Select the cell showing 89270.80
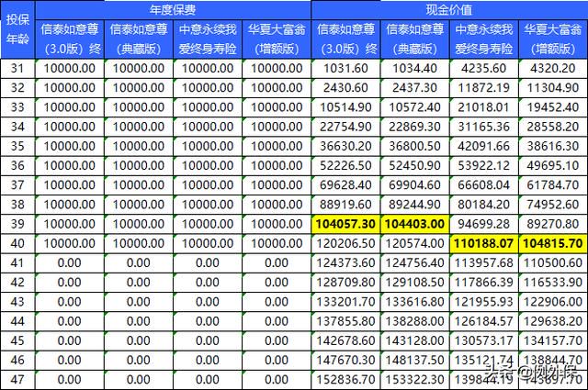 553,224
